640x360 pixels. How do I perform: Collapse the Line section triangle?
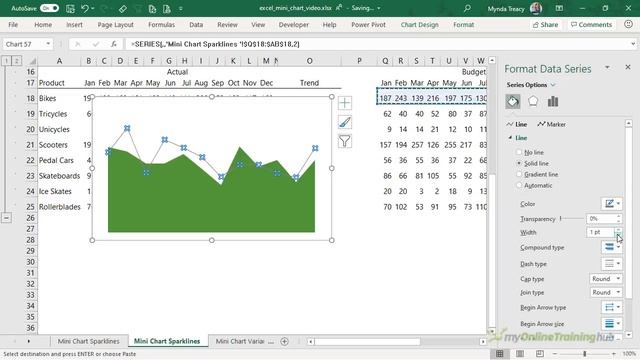(510, 138)
